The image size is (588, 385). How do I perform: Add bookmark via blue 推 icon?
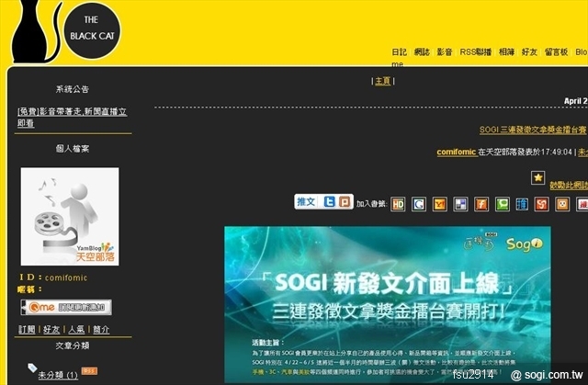[x=522, y=204]
